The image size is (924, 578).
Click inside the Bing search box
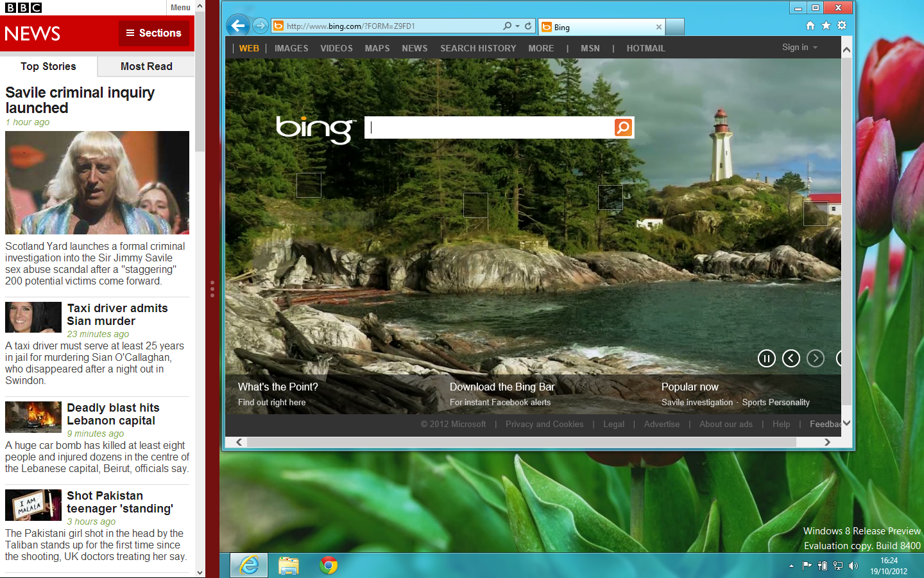coord(490,127)
